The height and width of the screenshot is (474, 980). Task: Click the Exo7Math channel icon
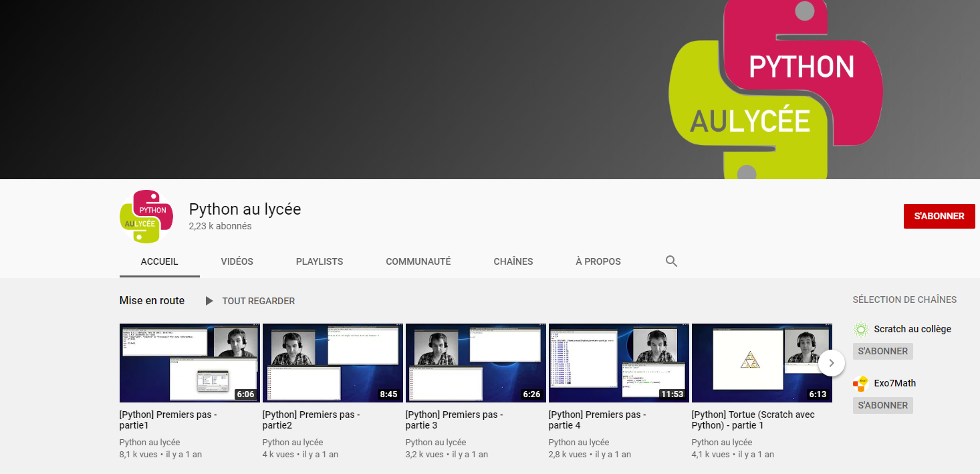click(861, 383)
